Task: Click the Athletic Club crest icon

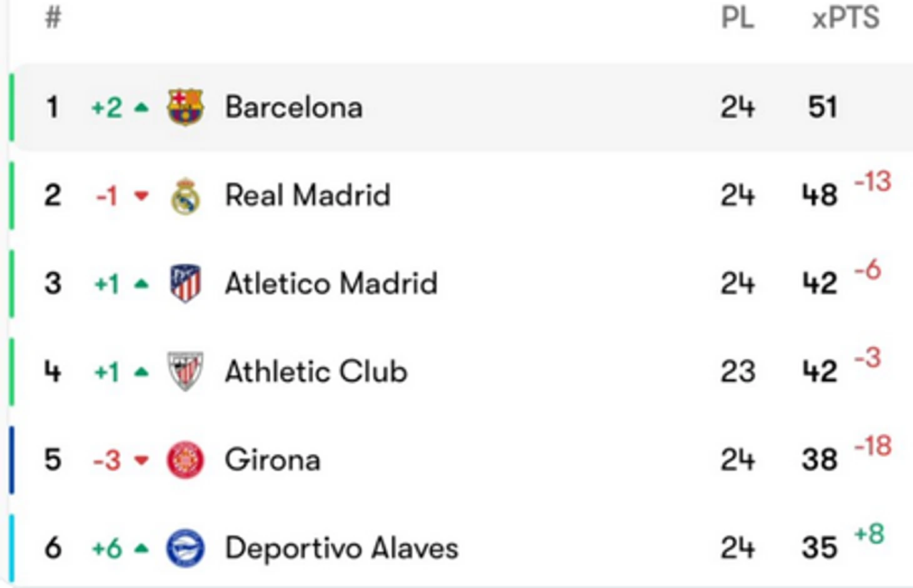Action: pos(186,372)
